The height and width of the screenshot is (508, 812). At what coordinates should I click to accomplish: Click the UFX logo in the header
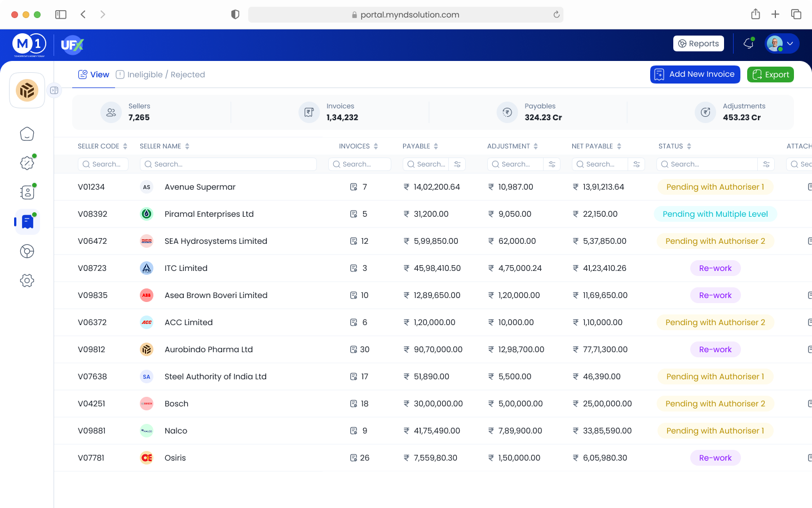[72, 45]
